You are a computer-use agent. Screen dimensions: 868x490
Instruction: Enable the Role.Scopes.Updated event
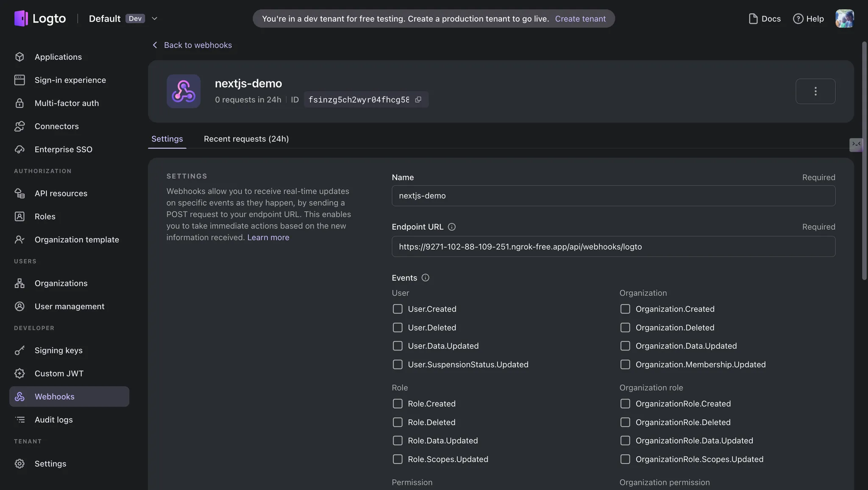(x=397, y=459)
